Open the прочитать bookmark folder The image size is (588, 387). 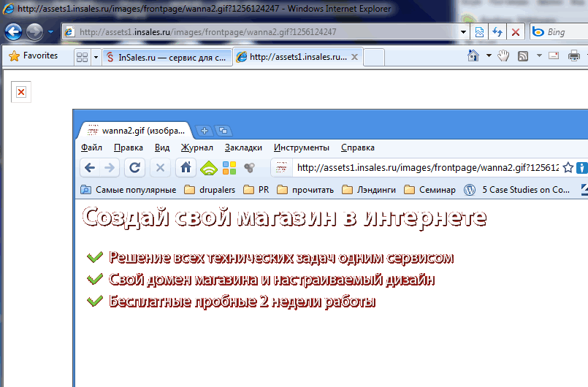(x=305, y=190)
